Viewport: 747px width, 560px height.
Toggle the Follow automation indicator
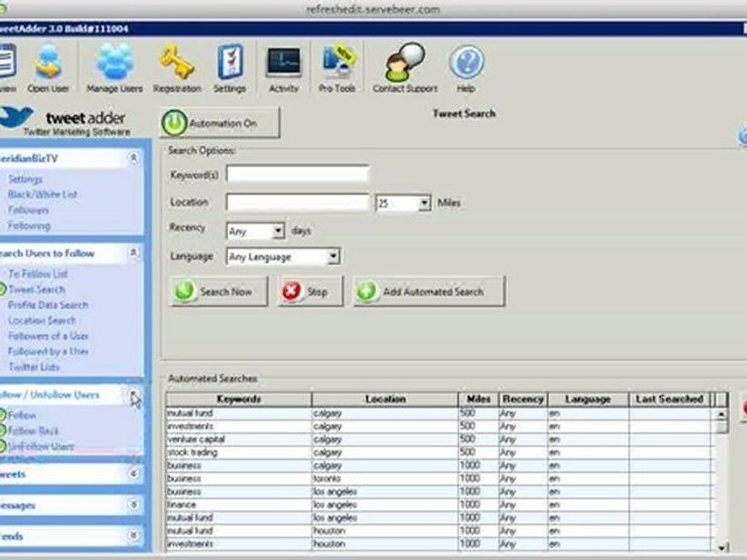coord(2,415)
